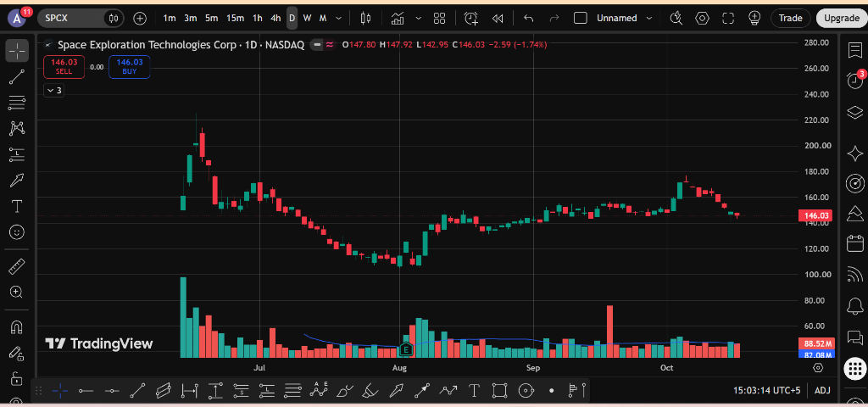Click the 146.03 BUY button
Image resolution: width=868 pixels, height=407 pixels.
(x=130, y=67)
